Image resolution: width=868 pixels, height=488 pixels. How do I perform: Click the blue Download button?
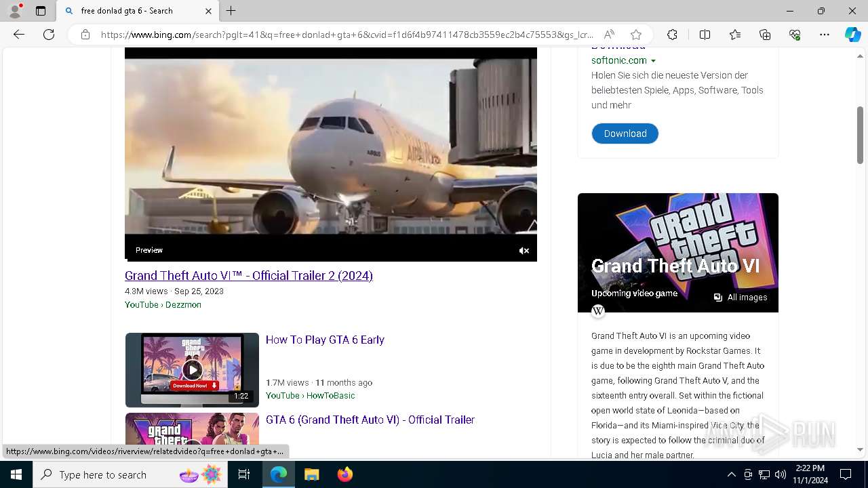tap(625, 134)
